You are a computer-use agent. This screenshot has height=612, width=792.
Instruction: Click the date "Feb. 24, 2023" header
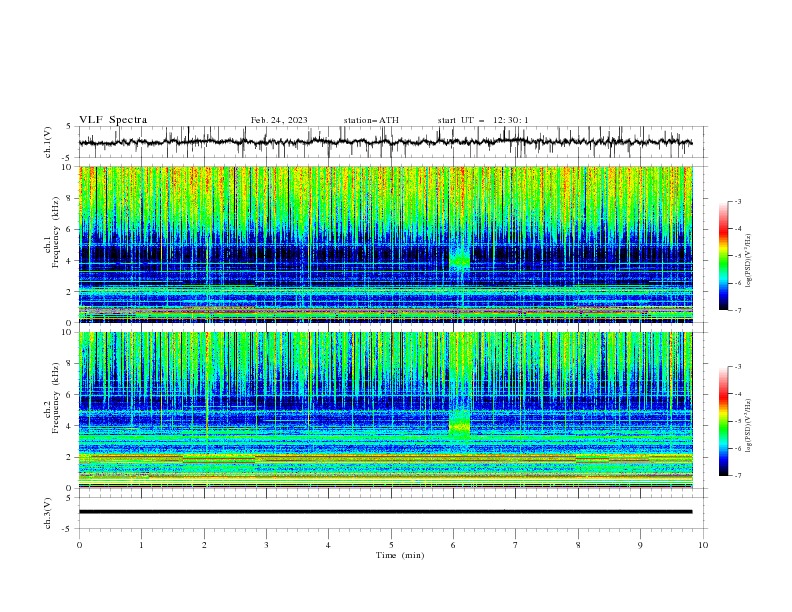[x=279, y=120]
